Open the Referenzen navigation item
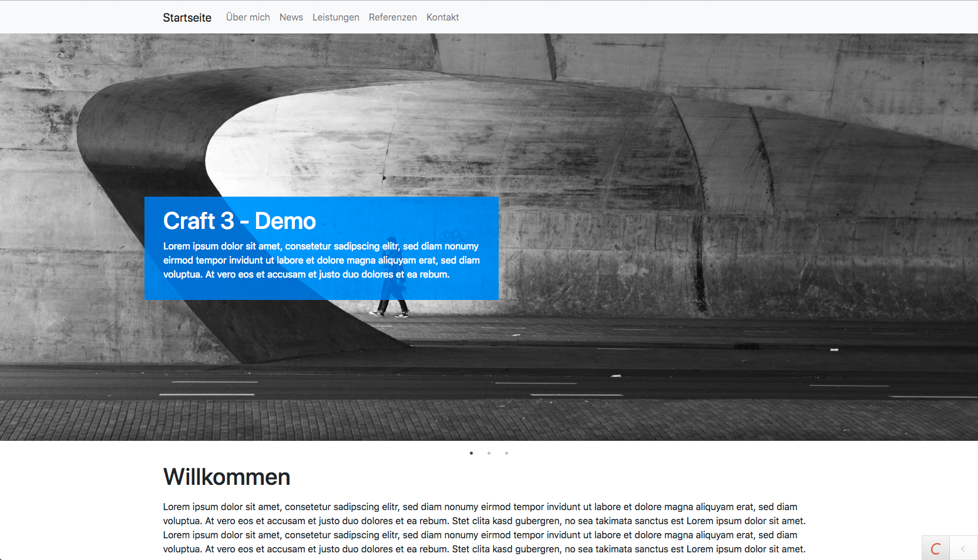Image resolution: width=978 pixels, height=560 pixels. (x=393, y=18)
